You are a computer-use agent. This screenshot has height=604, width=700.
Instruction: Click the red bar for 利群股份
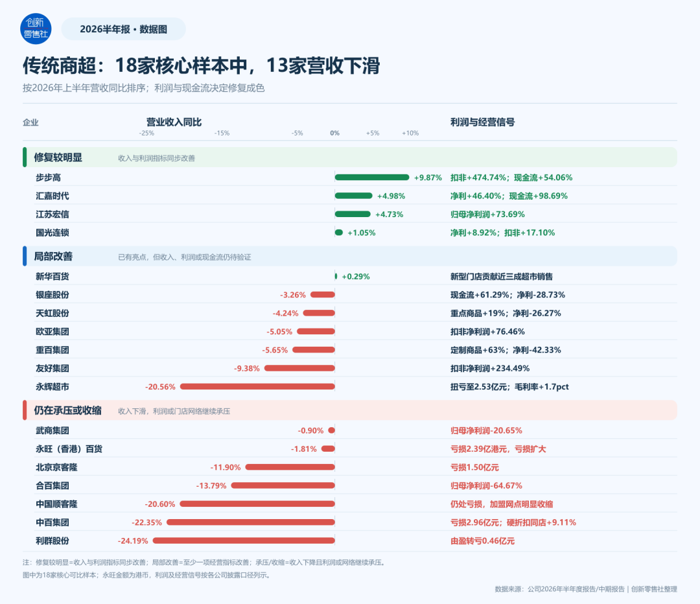point(244,540)
